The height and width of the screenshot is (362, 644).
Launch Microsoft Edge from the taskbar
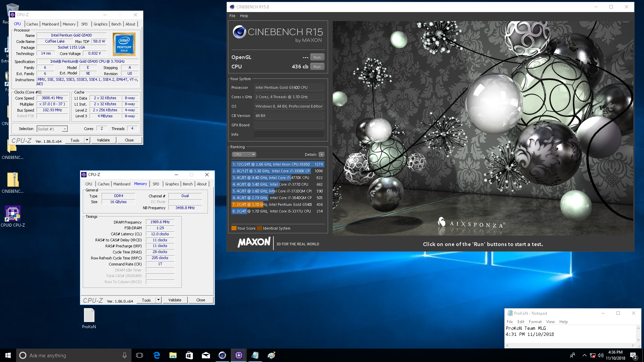click(157, 355)
